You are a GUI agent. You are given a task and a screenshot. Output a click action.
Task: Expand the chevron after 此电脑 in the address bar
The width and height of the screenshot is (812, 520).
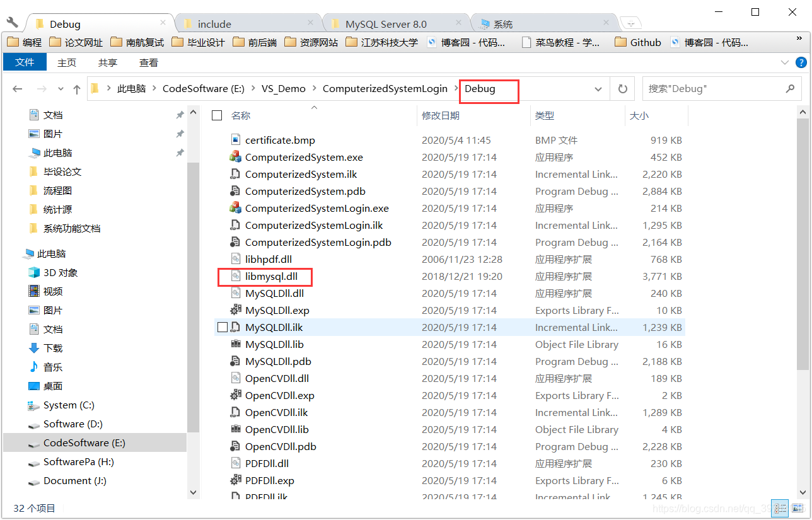pos(154,89)
